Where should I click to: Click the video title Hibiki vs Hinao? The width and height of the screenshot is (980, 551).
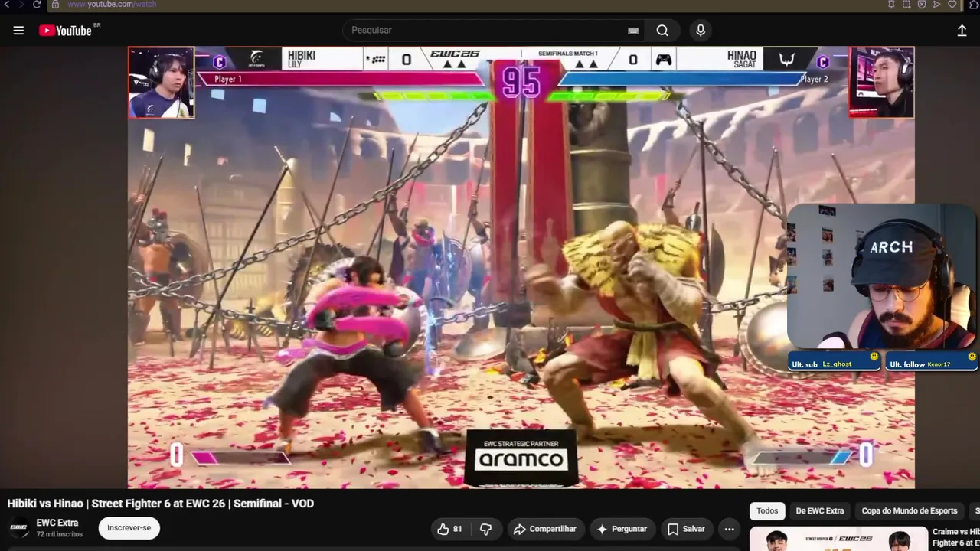(161, 504)
